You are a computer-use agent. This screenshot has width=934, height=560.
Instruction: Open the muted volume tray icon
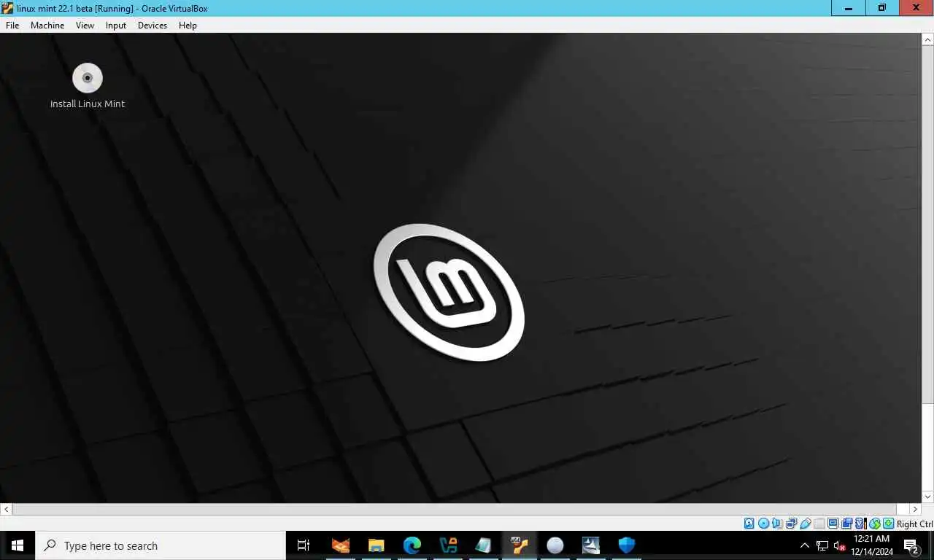click(x=839, y=545)
